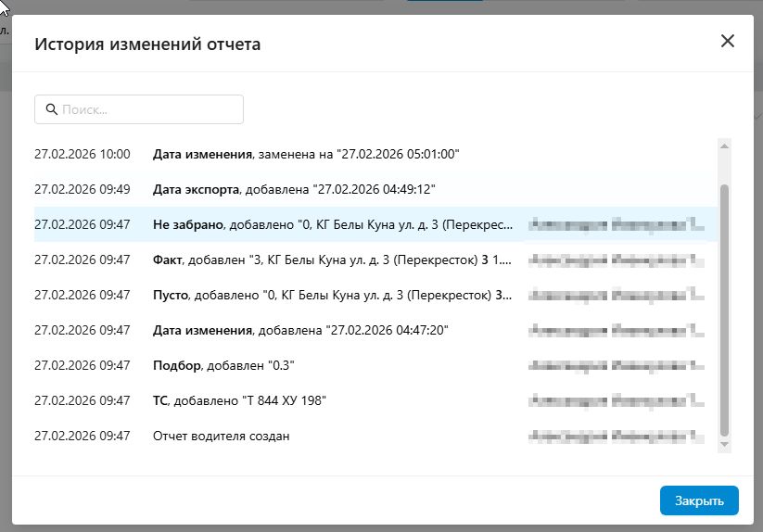Click the История изменений отчета dialog title
Viewport: 763px width, 532px height.
coord(147,44)
